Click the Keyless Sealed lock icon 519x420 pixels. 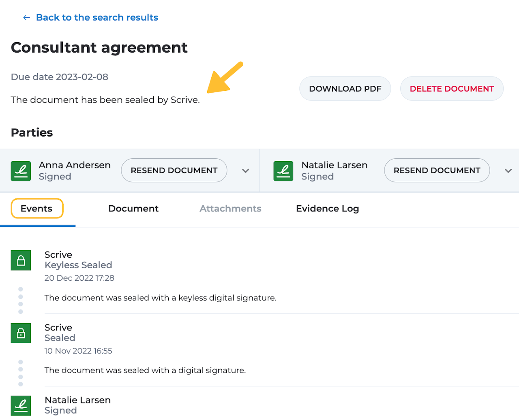coord(21,260)
